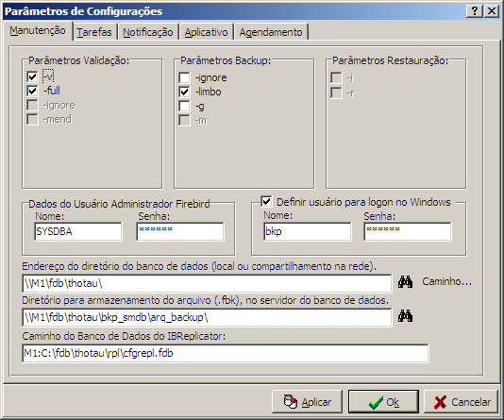
Task: Select the Agendamento tab
Action: [x=271, y=32]
